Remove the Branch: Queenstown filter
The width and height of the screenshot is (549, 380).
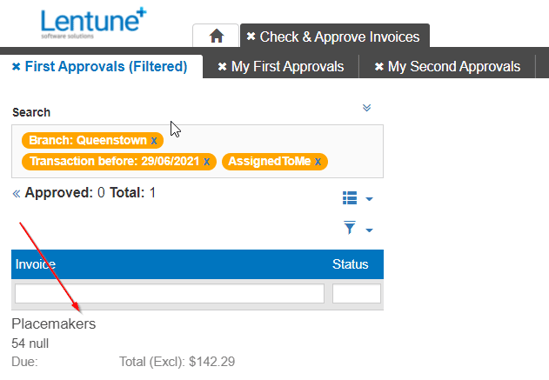[x=154, y=140]
